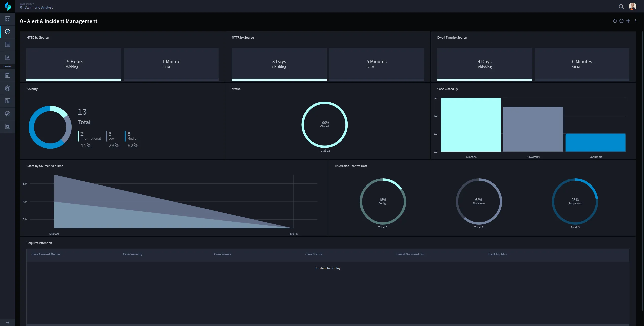This screenshot has width=644, height=326.
Task: Click the Swimlane logo icon
Action: click(8, 6)
